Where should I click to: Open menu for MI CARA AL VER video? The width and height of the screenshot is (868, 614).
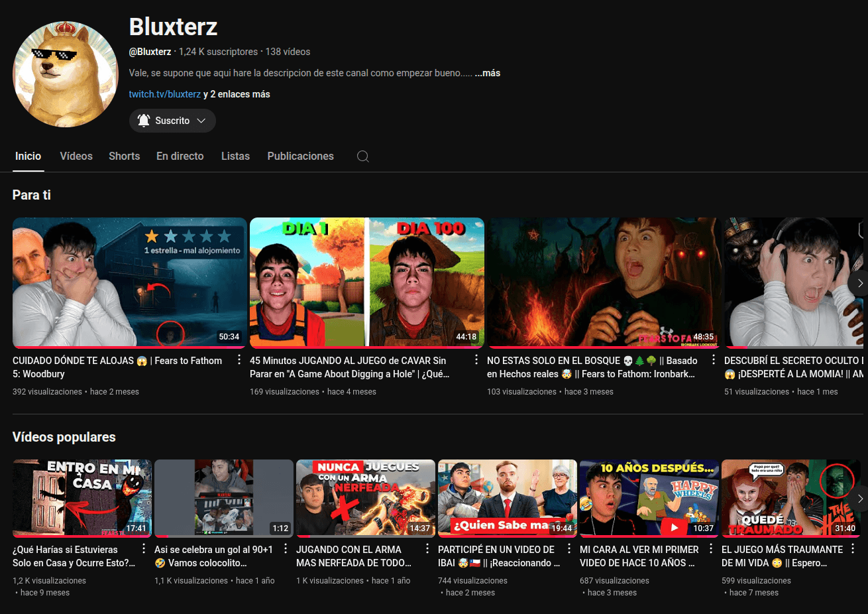click(711, 549)
